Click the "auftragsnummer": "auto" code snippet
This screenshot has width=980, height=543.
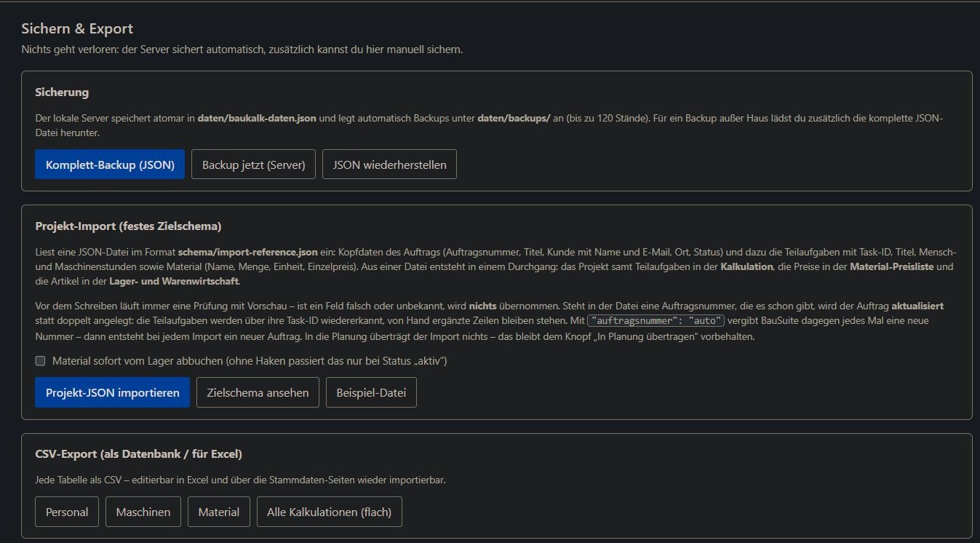coord(656,320)
